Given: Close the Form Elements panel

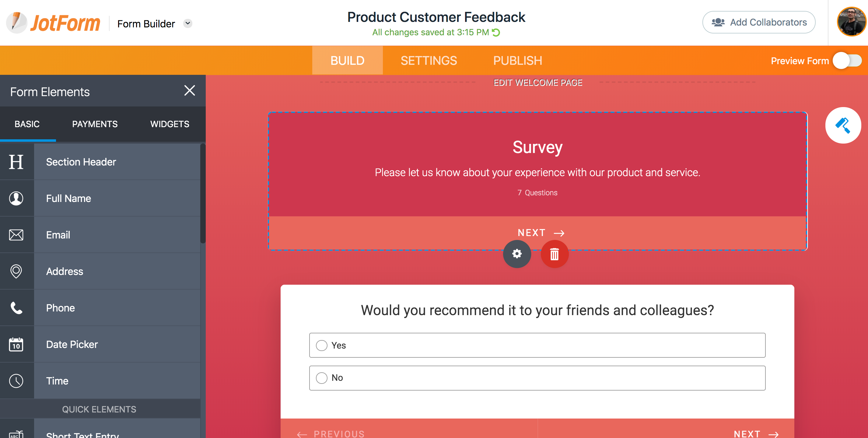Looking at the screenshot, I should [x=190, y=91].
